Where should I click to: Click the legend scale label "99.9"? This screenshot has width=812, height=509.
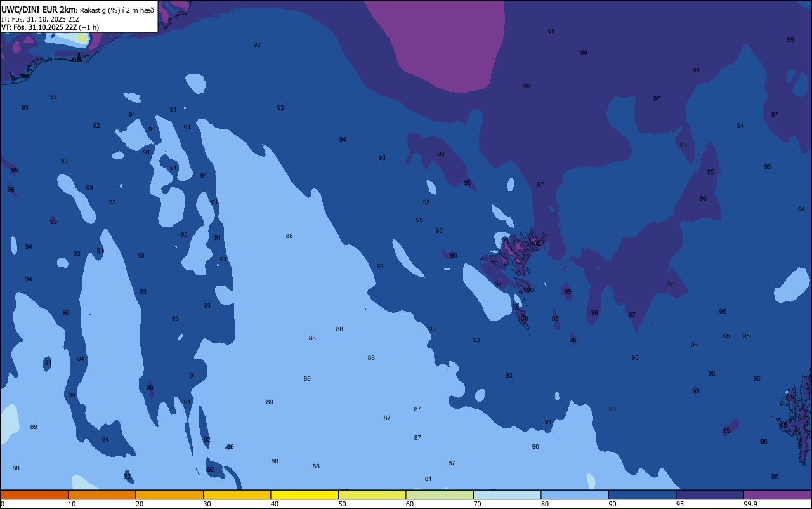[750, 504]
